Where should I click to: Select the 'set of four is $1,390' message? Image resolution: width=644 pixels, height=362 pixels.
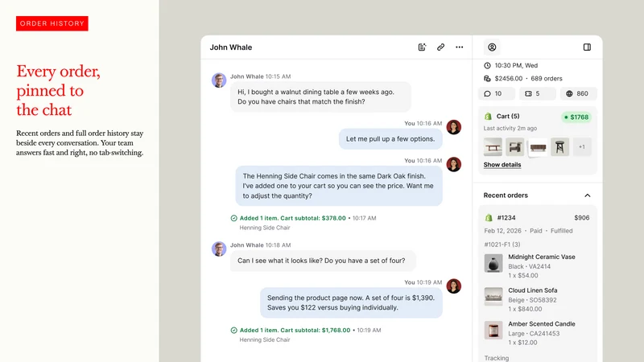[x=351, y=303]
